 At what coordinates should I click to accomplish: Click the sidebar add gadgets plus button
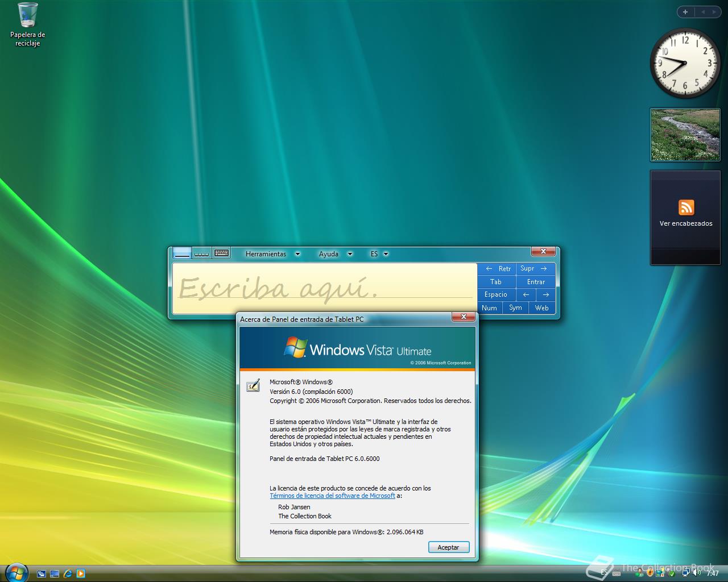pos(685,12)
